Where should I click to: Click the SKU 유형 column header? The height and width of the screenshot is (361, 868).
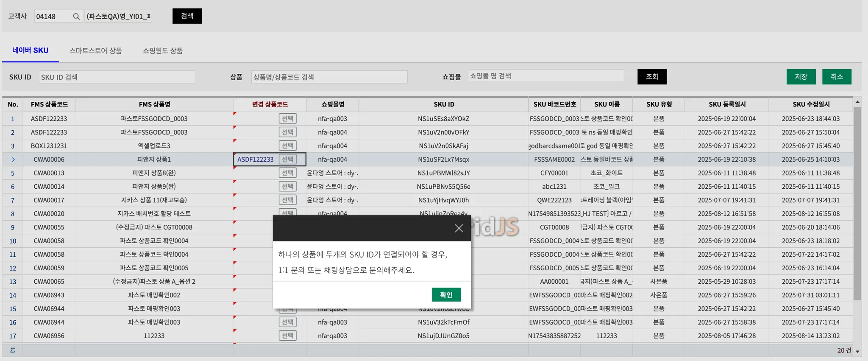click(659, 104)
